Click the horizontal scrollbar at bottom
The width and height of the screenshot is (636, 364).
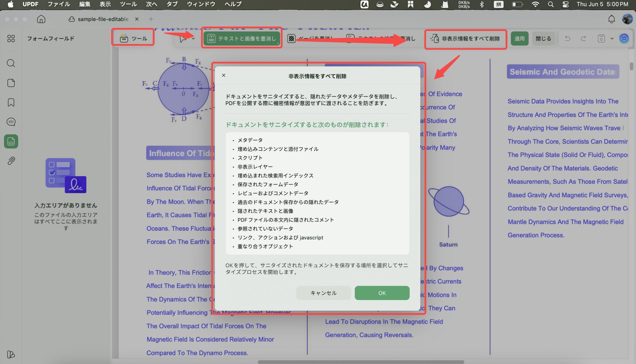tap(361, 362)
